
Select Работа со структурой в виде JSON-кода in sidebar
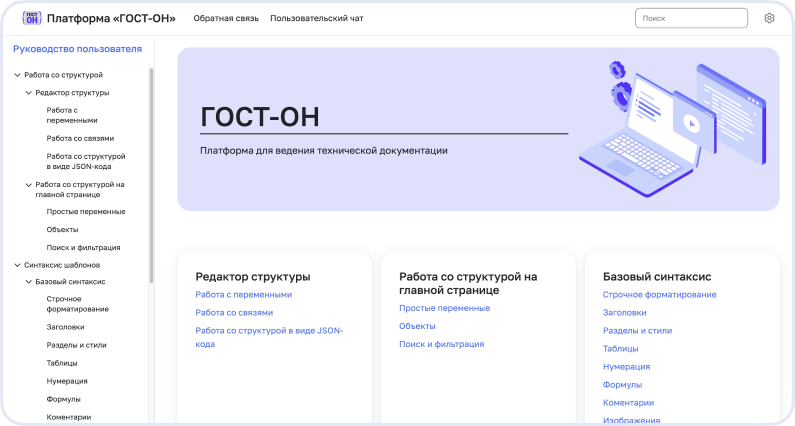tap(86, 161)
